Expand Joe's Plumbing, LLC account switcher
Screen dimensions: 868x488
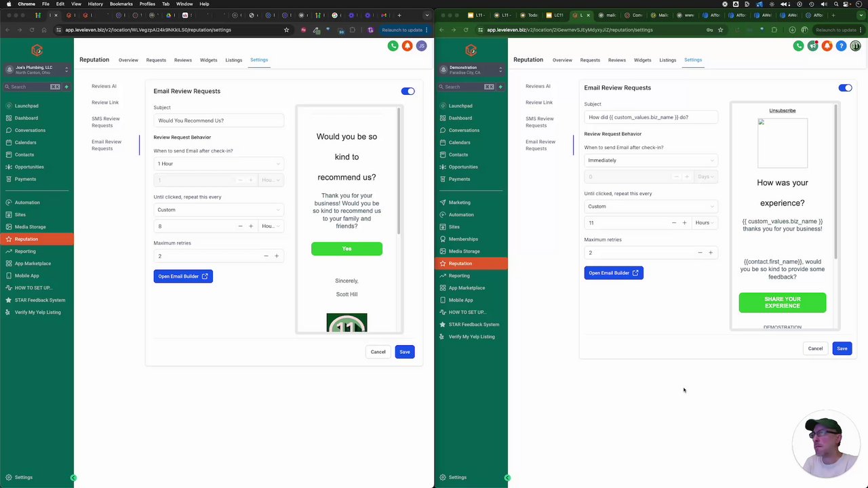click(37, 69)
